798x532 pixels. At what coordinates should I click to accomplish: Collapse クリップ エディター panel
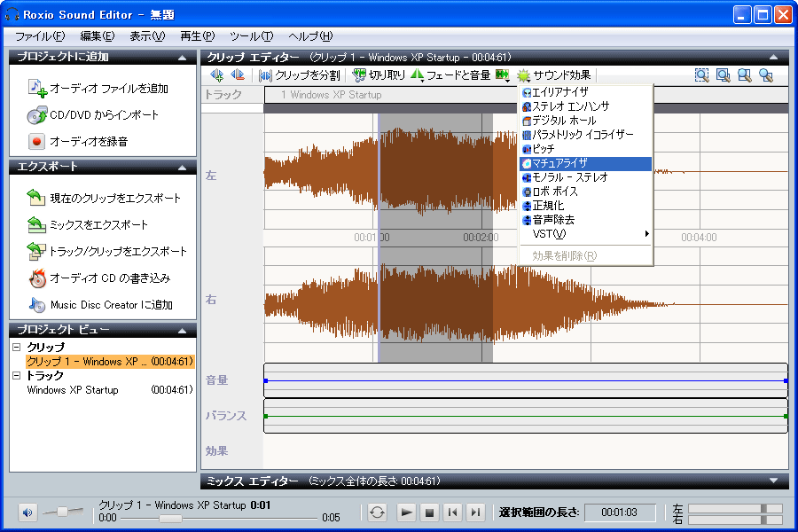pos(773,58)
